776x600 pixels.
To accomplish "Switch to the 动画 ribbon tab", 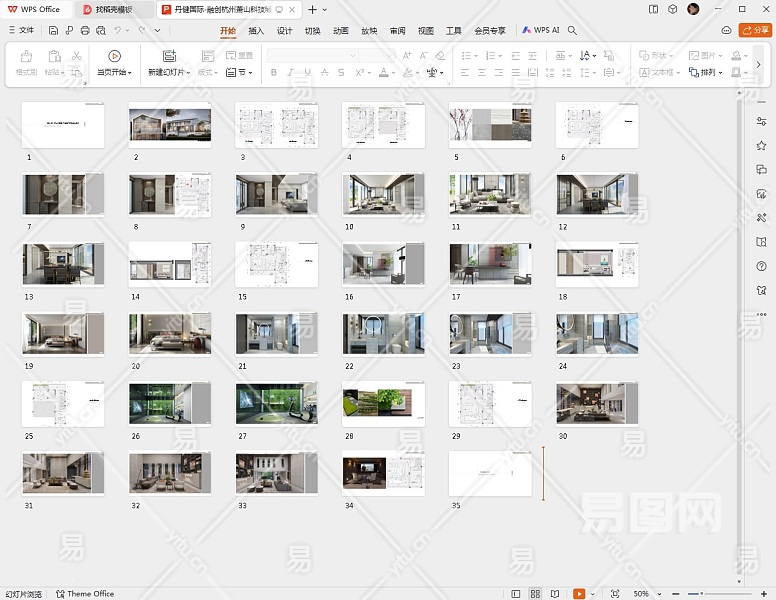I will click(341, 30).
